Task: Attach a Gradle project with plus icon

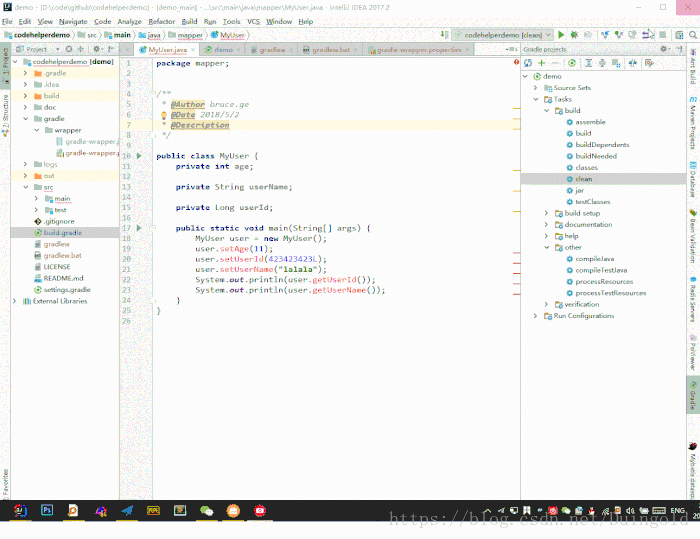Action: [542, 63]
